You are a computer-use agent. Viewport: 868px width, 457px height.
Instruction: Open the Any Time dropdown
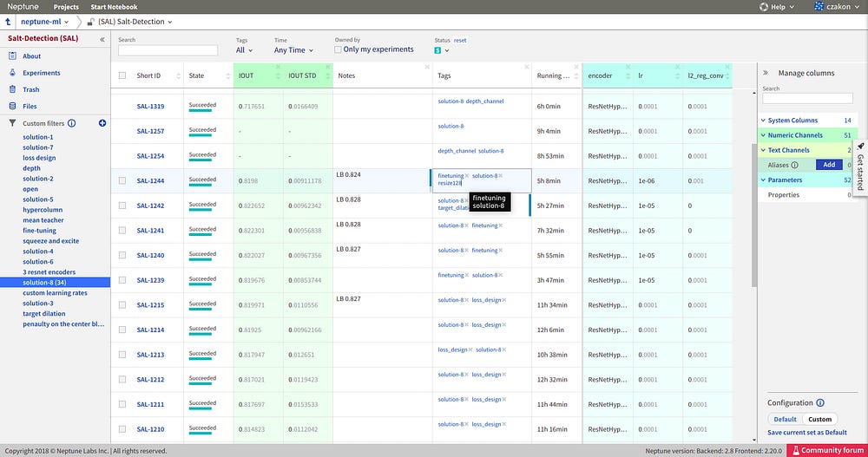click(x=293, y=49)
